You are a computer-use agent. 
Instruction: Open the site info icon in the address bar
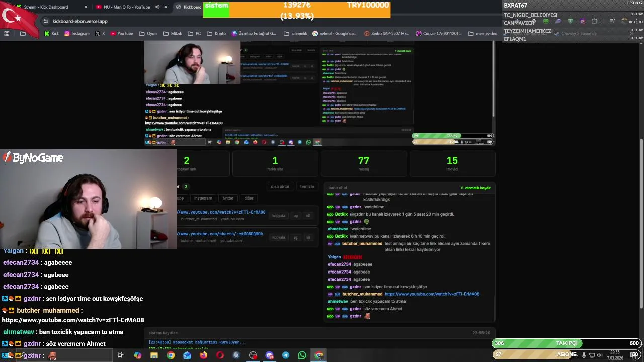click(46, 21)
